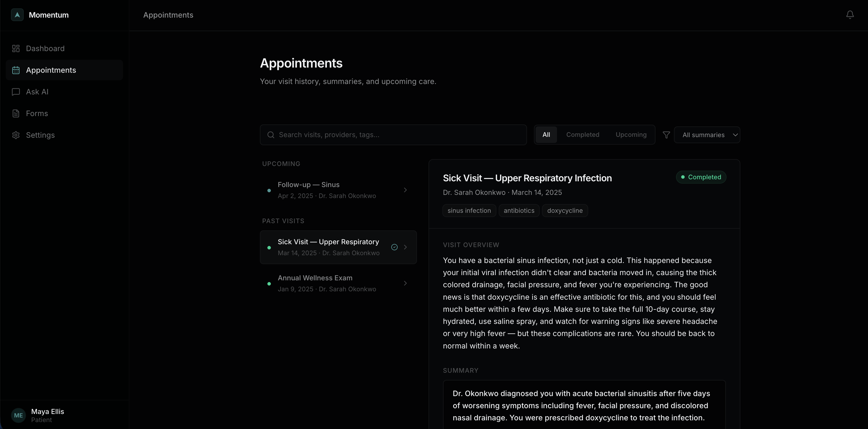
Task: Click the Sick Visit checkmark circle icon
Action: [x=394, y=247]
